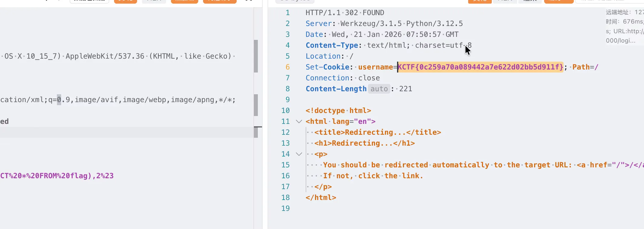Collapse the <p> block fold arrow
The image size is (644, 229).
pos(299,154)
